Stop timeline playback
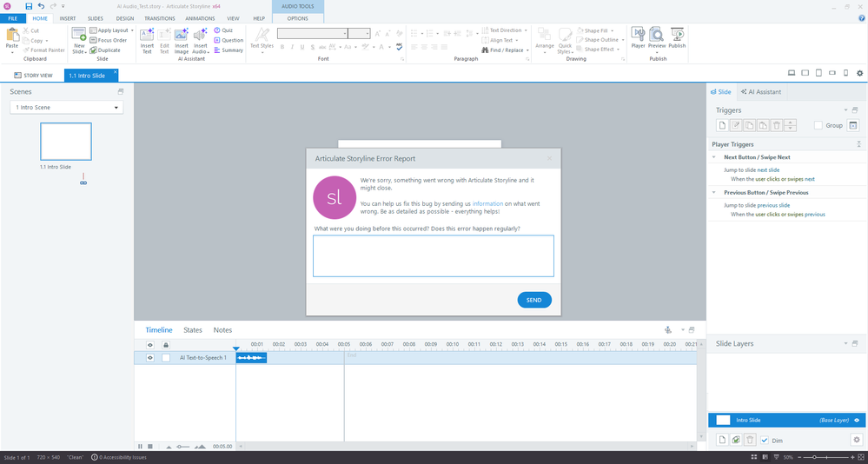 [x=150, y=447]
